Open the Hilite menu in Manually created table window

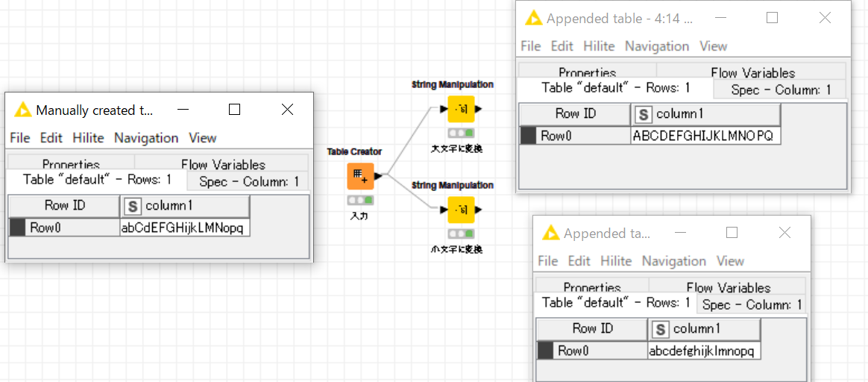click(x=88, y=138)
